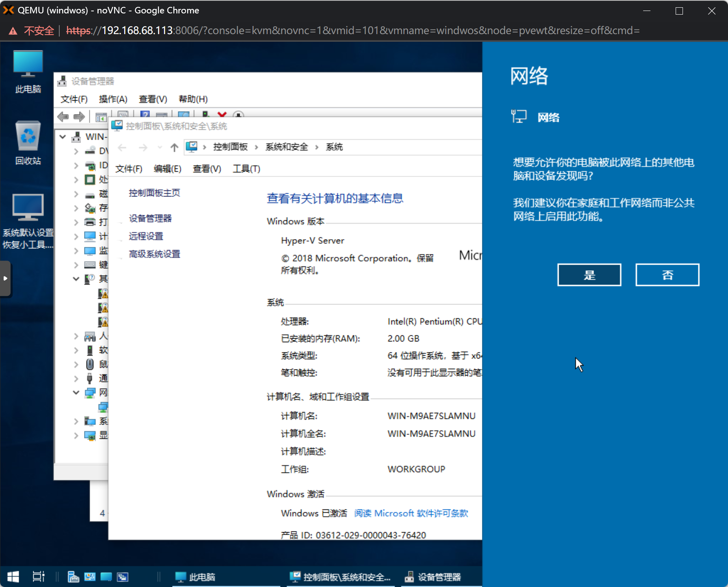728x587 pixels.
Task: Expand IDE controllers node in device tree
Action: [76, 166]
